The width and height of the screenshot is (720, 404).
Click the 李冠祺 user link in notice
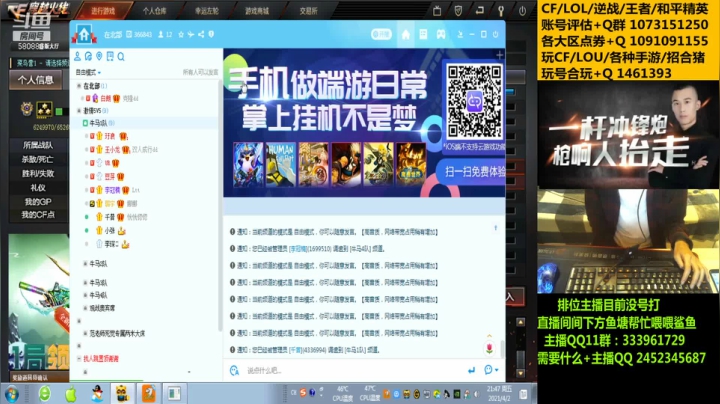pyautogui.click(x=298, y=249)
